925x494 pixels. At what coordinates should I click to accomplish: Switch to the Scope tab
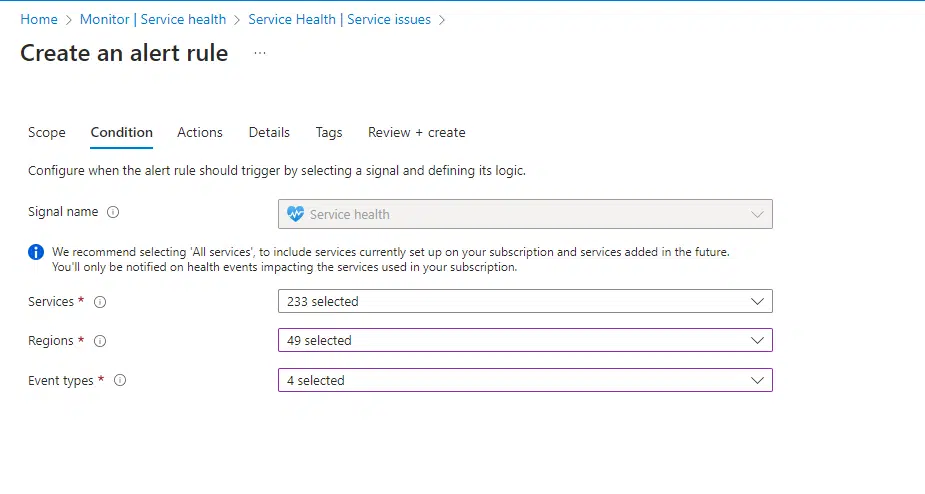47,132
